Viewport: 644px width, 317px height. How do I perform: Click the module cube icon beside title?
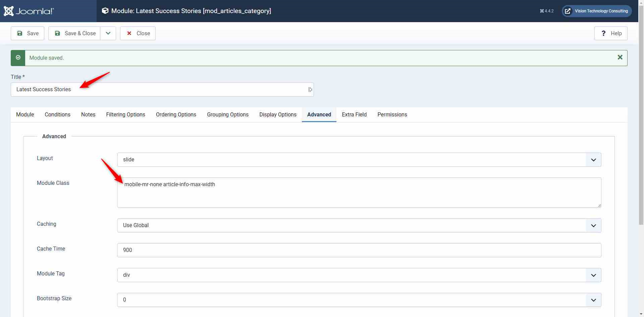click(105, 11)
